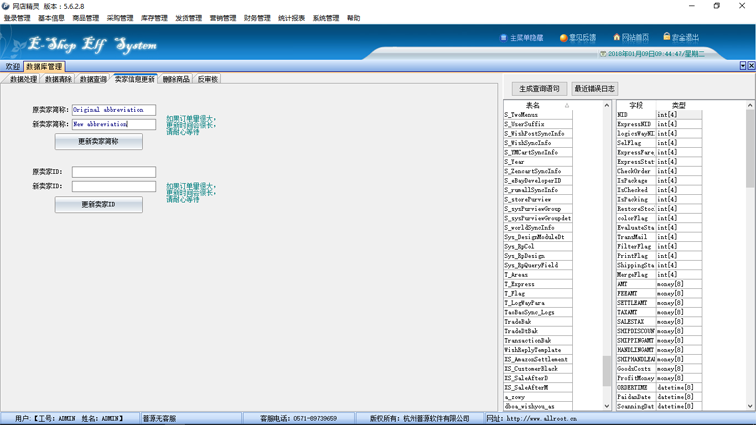This screenshot has width=756, height=425.
Task: Open 意见反馈 feedback icon in header
Action: [563, 38]
